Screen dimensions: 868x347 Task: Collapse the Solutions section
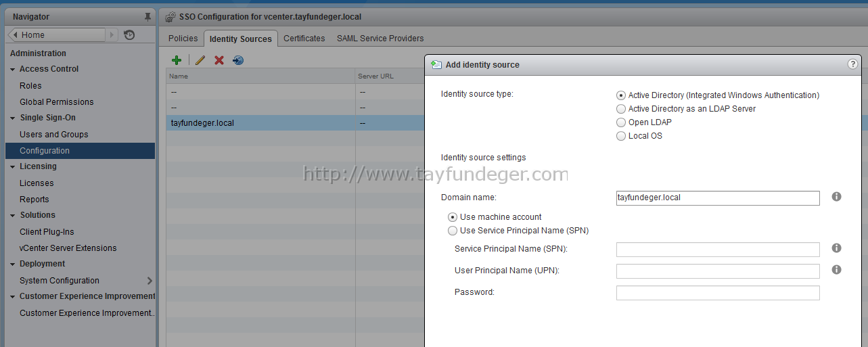pyautogui.click(x=13, y=215)
